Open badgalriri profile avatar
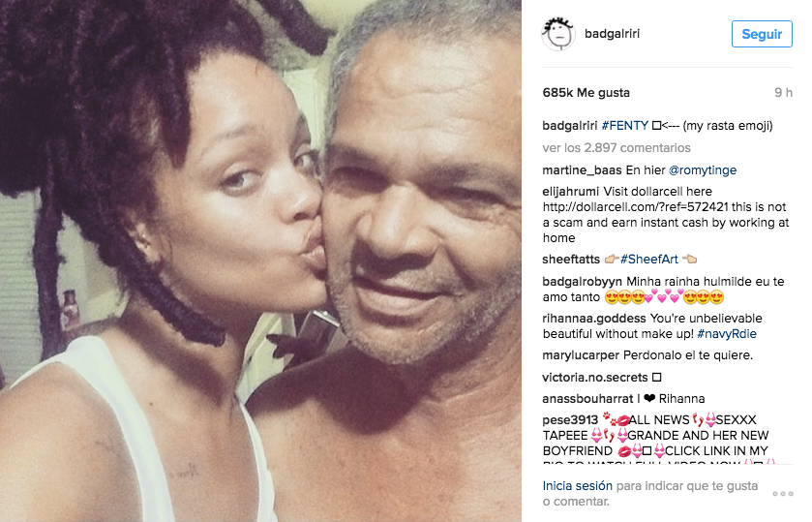 (x=557, y=34)
